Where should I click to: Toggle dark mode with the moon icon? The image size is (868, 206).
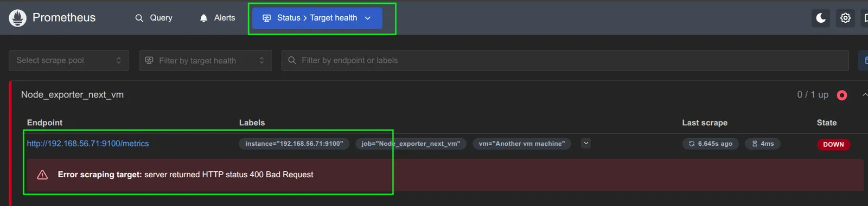(x=821, y=18)
